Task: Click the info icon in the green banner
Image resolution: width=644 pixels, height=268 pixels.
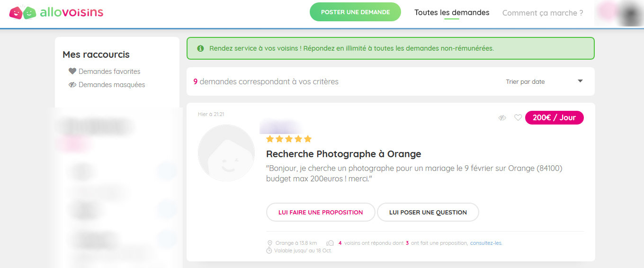Action: [x=200, y=48]
